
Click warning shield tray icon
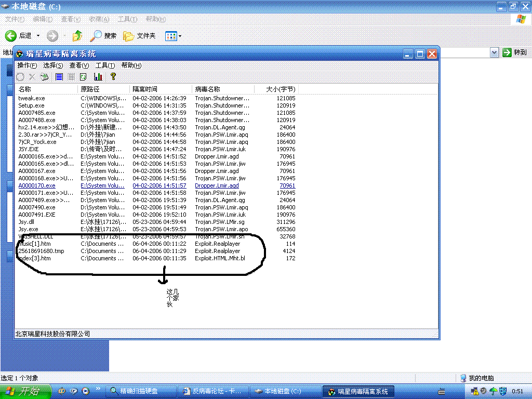tap(475, 392)
